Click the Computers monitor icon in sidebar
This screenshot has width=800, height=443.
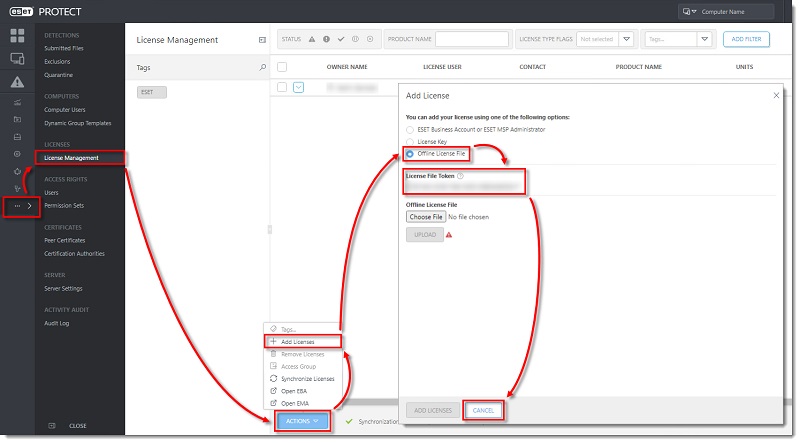pos(17,59)
